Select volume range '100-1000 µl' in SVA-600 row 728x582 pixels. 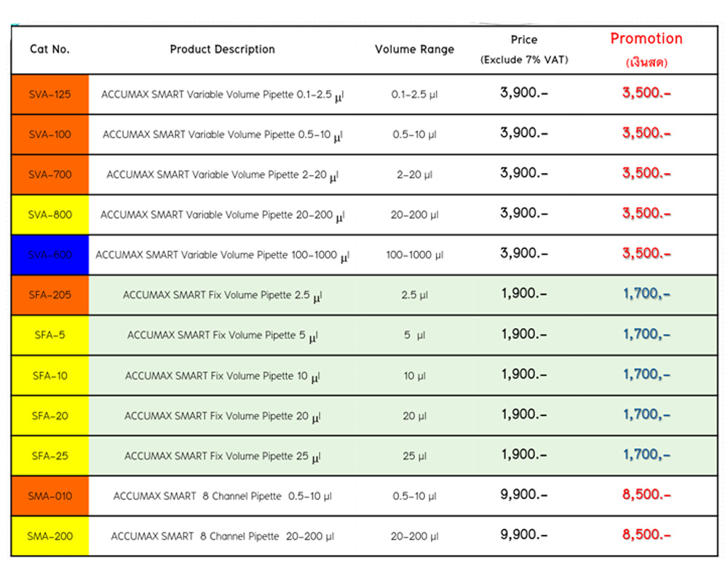click(415, 255)
